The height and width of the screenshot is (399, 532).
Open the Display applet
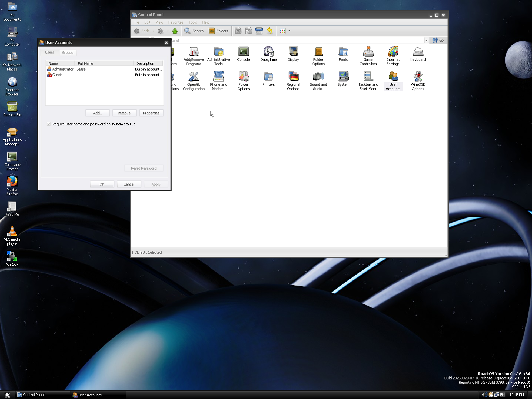[293, 54]
